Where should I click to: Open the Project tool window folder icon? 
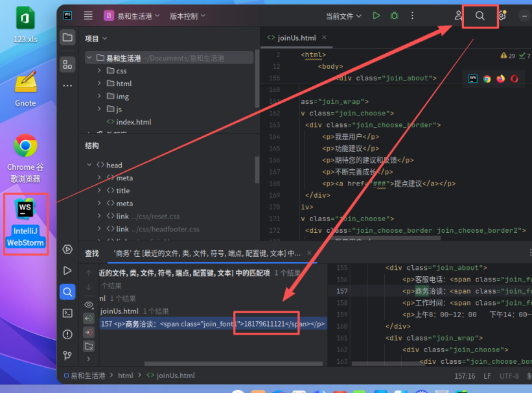pos(67,38)
